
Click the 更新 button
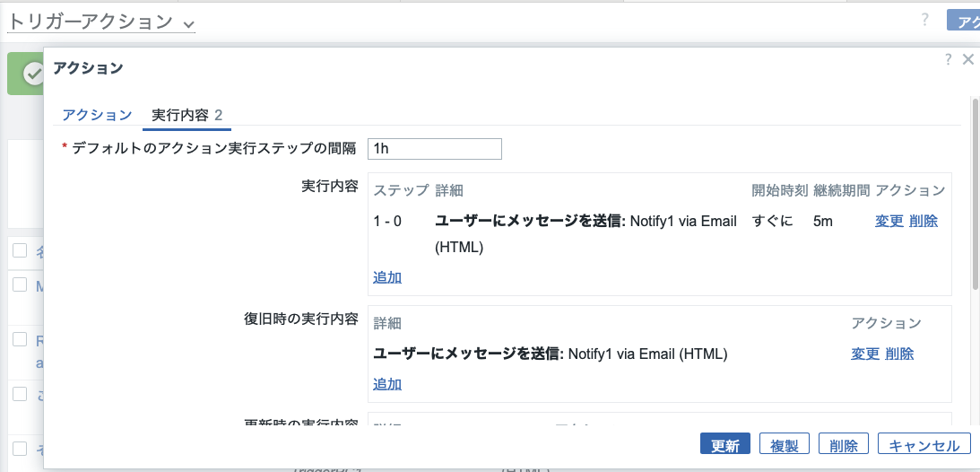pyautogui.click(x=725, y=445)
